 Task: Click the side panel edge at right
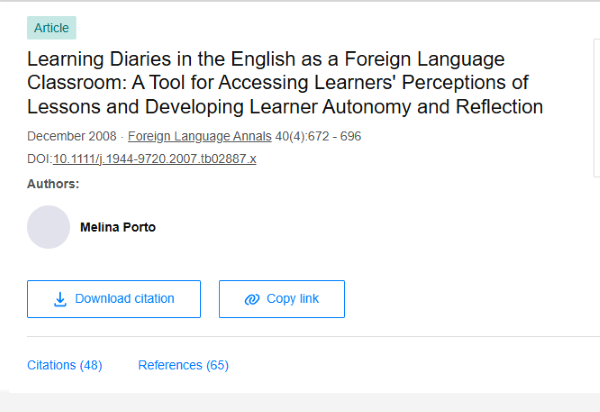597,108
